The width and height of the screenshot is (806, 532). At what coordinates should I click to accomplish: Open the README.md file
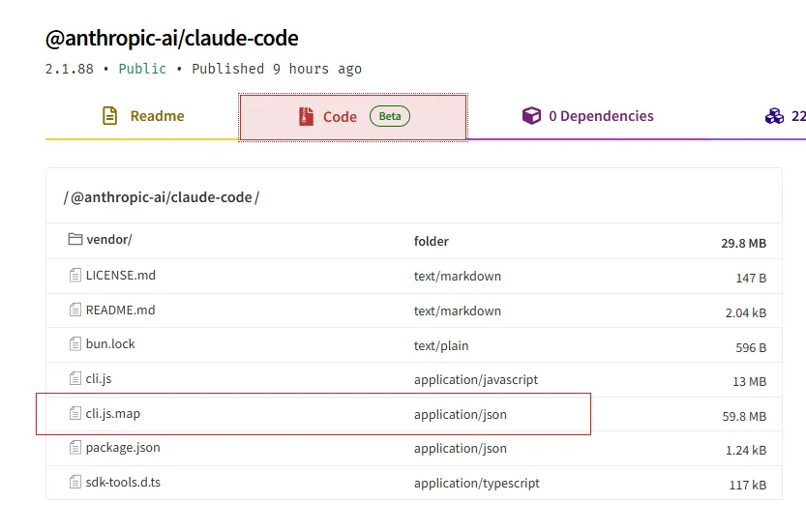click(120, 310)
